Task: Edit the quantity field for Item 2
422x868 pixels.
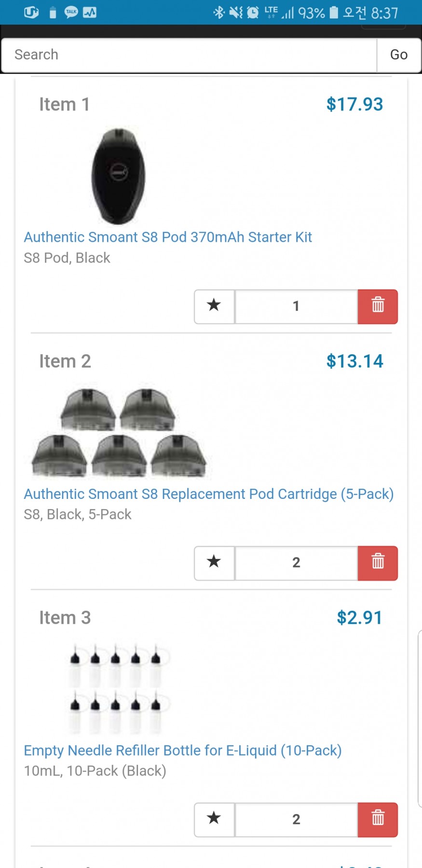Action: (x=296, y=563)
